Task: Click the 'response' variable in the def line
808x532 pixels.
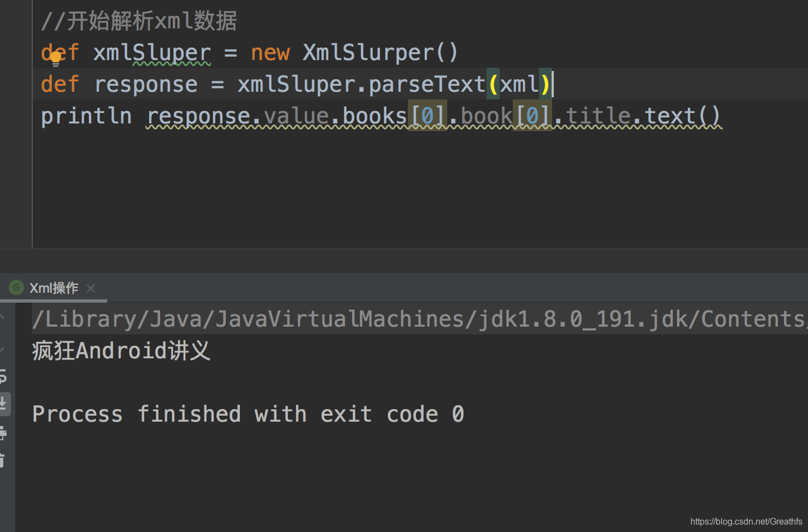Action: coord(146,85)
